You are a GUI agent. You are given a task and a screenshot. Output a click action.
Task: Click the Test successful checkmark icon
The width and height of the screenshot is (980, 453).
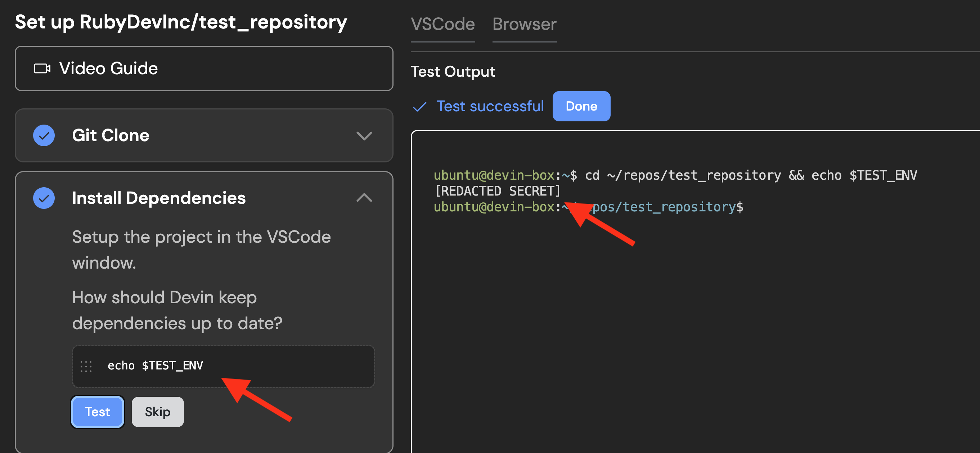419,107
